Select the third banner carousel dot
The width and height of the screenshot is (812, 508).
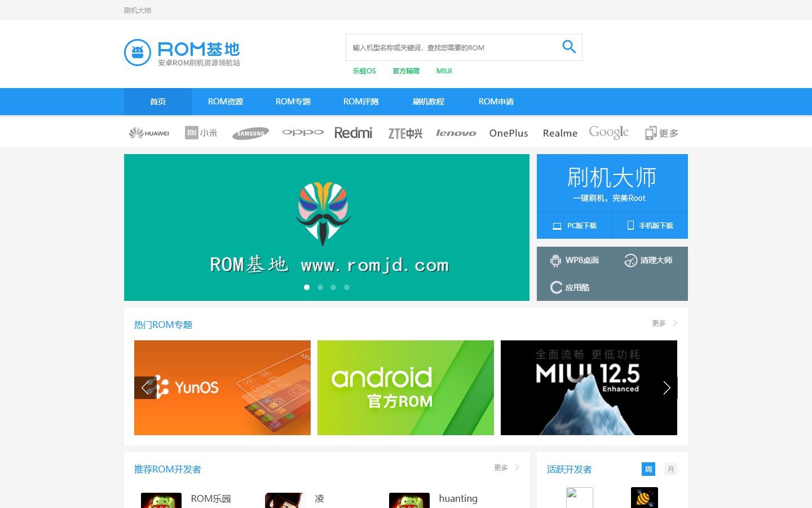pos(333,287)
